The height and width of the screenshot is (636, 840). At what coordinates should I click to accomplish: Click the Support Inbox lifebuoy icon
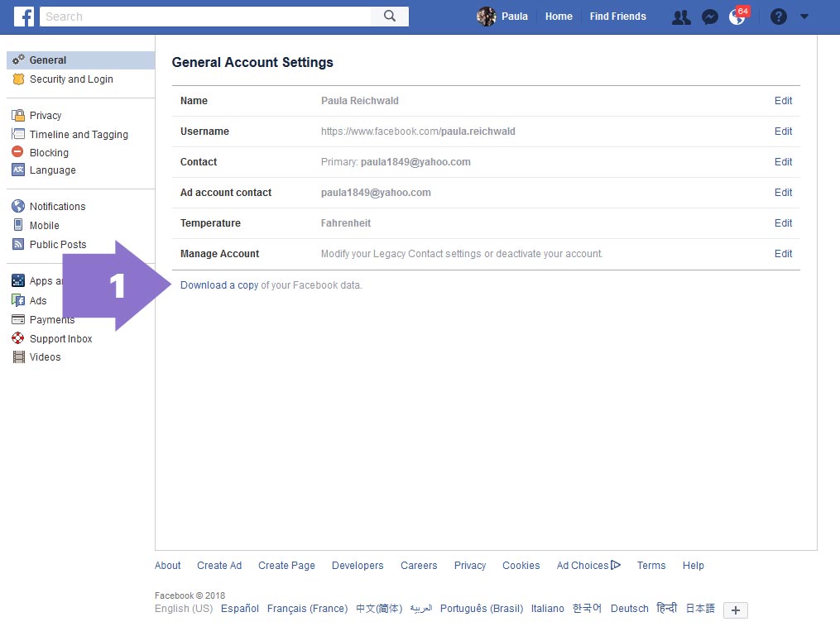click(x=17, y=338)
